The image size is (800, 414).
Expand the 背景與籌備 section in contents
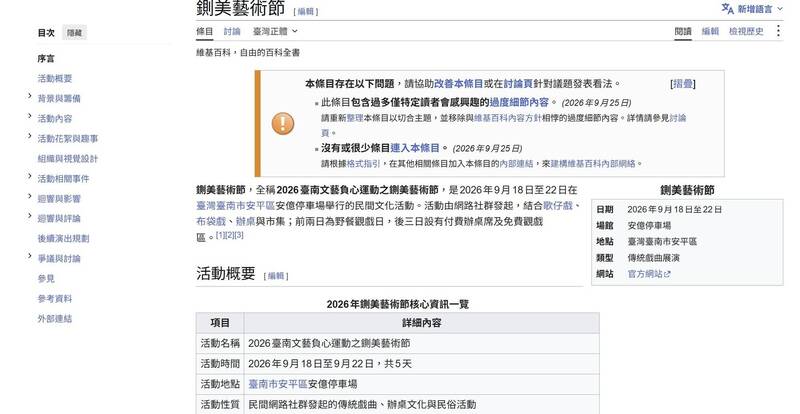pyautogui.click(x=30, y=96)
